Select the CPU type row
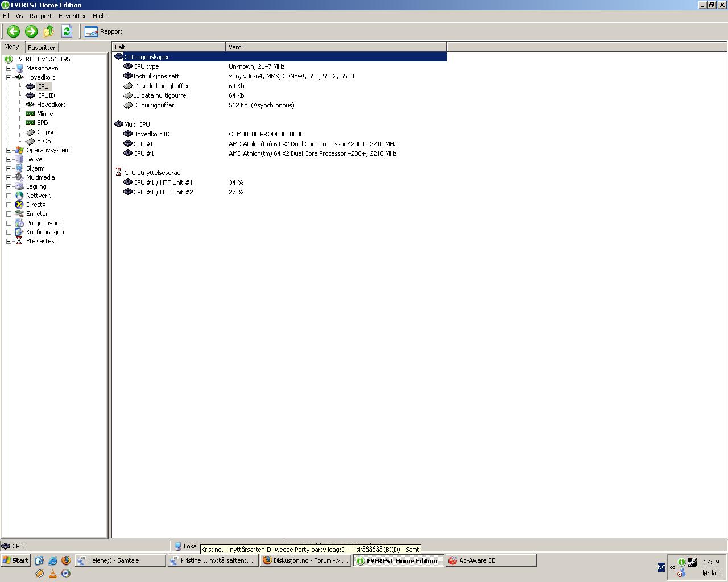The width and height of the screenshot is (728, 582). pos(280,66)
